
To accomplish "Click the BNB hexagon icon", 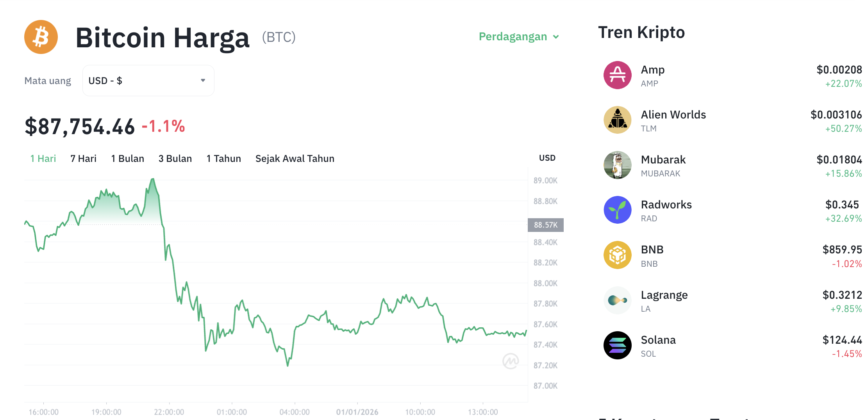I will (x=617, y=255).
